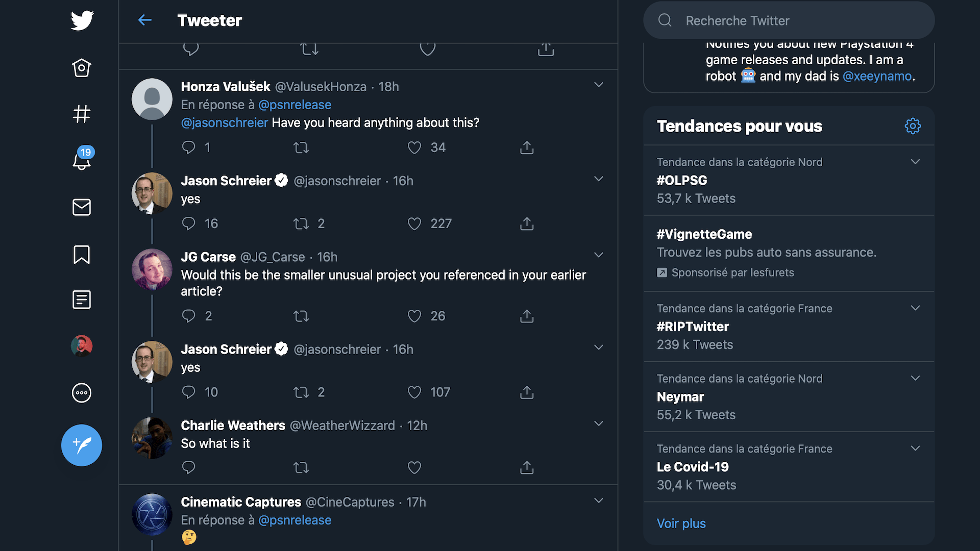Open Messages envelope icon
This screenshot has width=980, height=551.
click(82, 207)
